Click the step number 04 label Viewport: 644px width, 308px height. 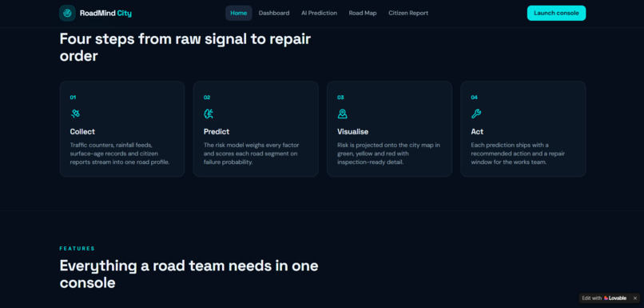(475, 98)
